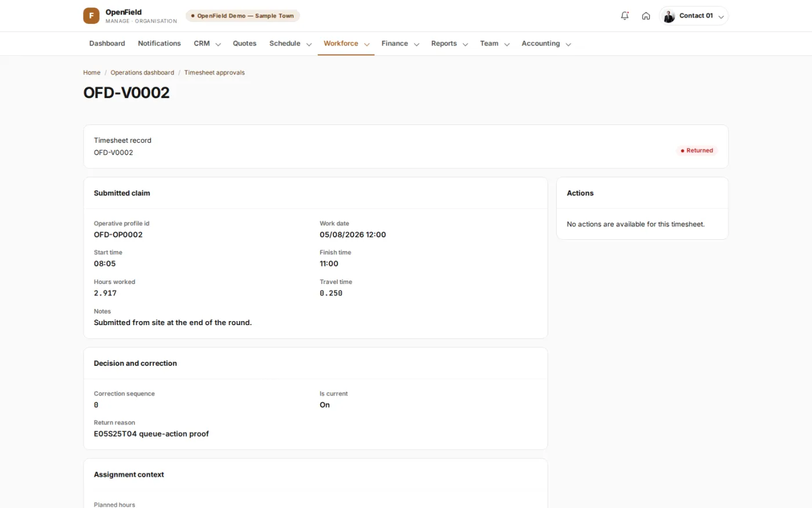The width and height of the screenshot is (812, 508).
Task: Select the return reason 'E05S25T04 queue-action proof'
Action: (x=151, y=434)
